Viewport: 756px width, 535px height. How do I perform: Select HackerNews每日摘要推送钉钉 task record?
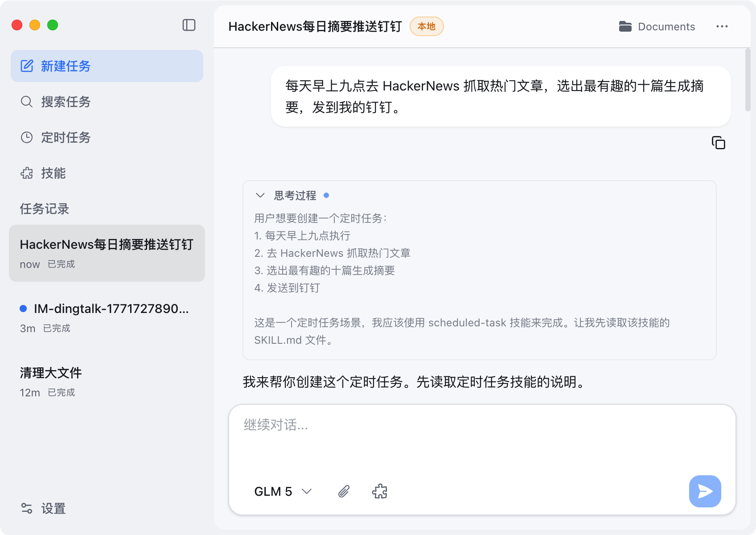[107, 253]
